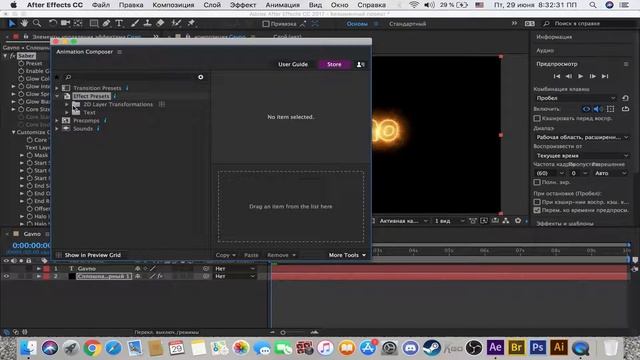Image resolution: width=640 pixels, height=360 pixels.
Task: Collapse Effect Presets category
Action: tap(57, 96)
